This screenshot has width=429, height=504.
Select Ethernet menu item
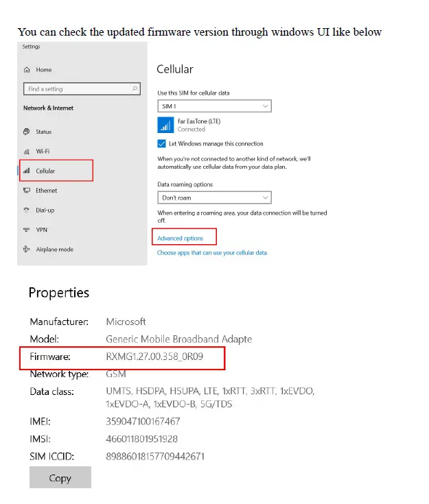[x=47, y=191]
